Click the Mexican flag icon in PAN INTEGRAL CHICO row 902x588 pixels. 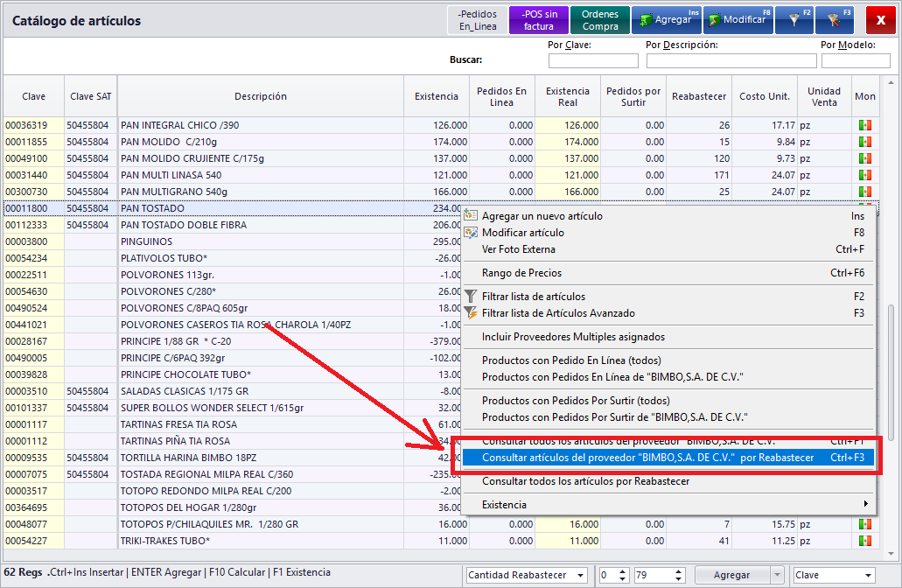click(x=865, y=125)
